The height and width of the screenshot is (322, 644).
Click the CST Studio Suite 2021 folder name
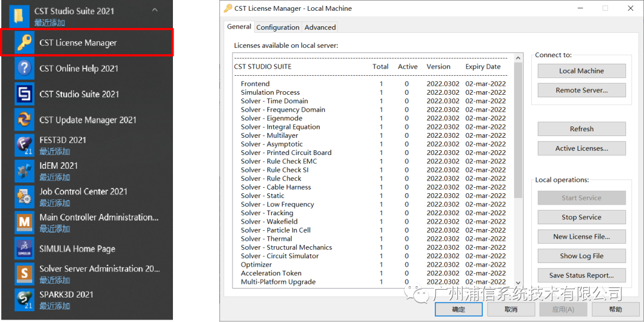[75, 11]
